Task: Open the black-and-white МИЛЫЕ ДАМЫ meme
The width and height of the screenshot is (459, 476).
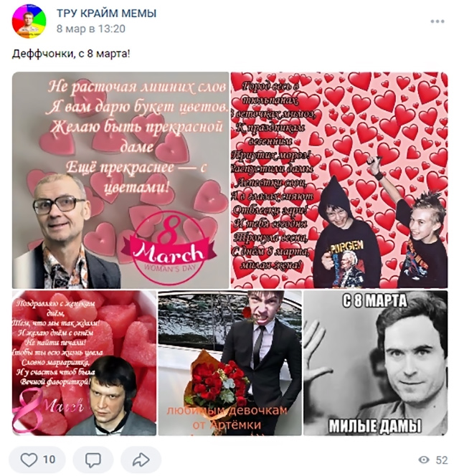Action: click(376, 363)
